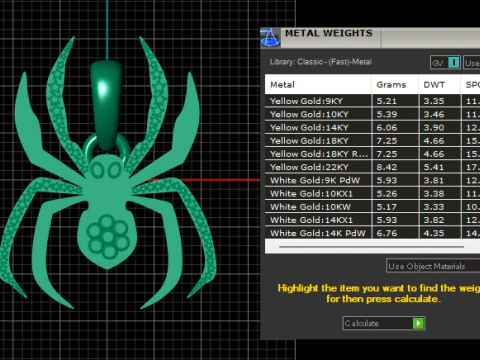
Task: Click the Metal Weights scale icon
Action: point(270,37)
